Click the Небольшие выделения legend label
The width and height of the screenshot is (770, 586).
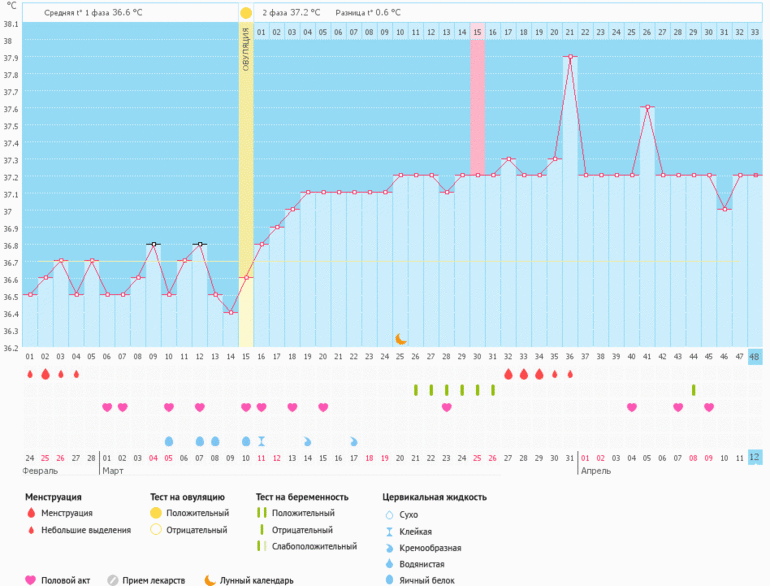point(85,530)
